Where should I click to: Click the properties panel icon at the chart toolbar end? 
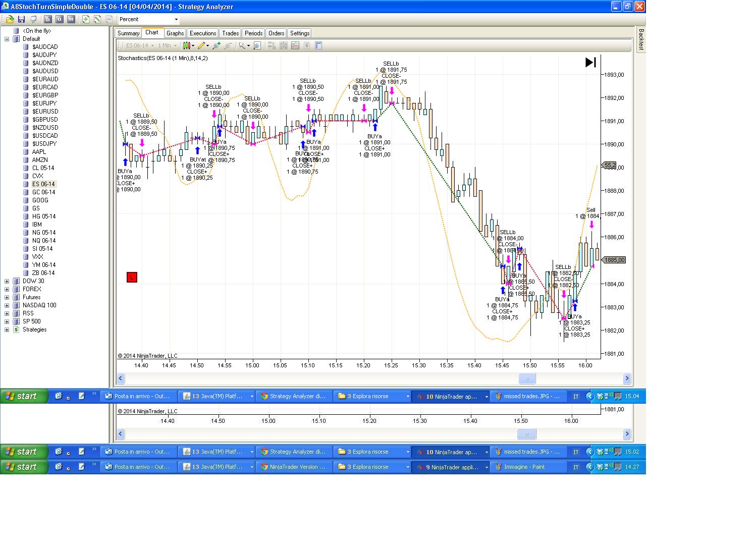click(x=318, y=45)
